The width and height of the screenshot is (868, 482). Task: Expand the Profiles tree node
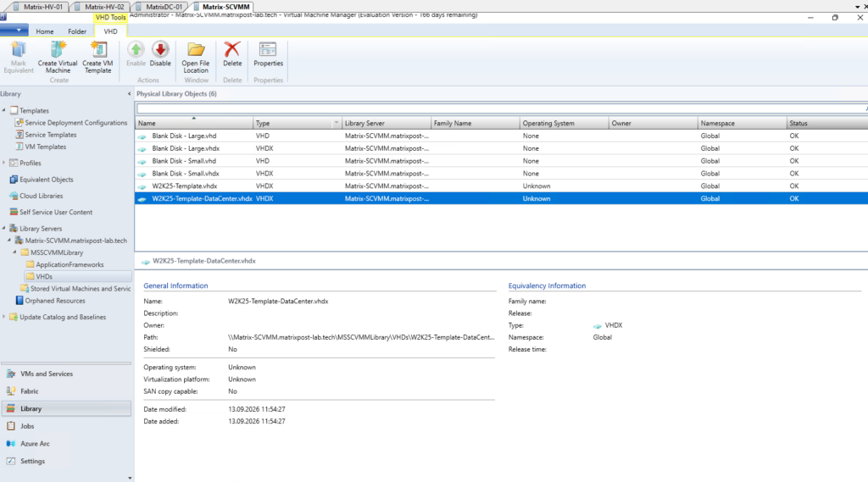tap(4, 163)
